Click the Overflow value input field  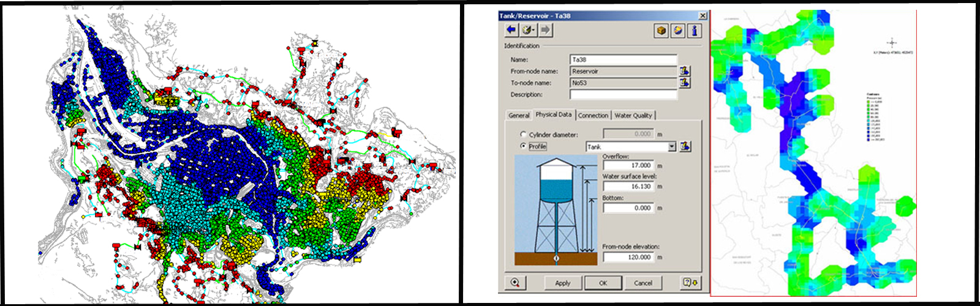[628, 165]
